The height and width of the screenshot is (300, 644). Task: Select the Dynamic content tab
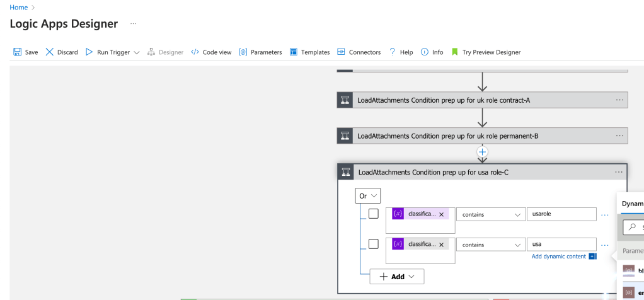(633, 204)
